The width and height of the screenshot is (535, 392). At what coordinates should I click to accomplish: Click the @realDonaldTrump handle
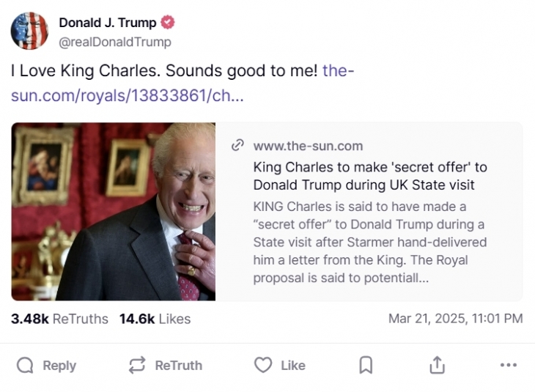(x=115, y=42)
